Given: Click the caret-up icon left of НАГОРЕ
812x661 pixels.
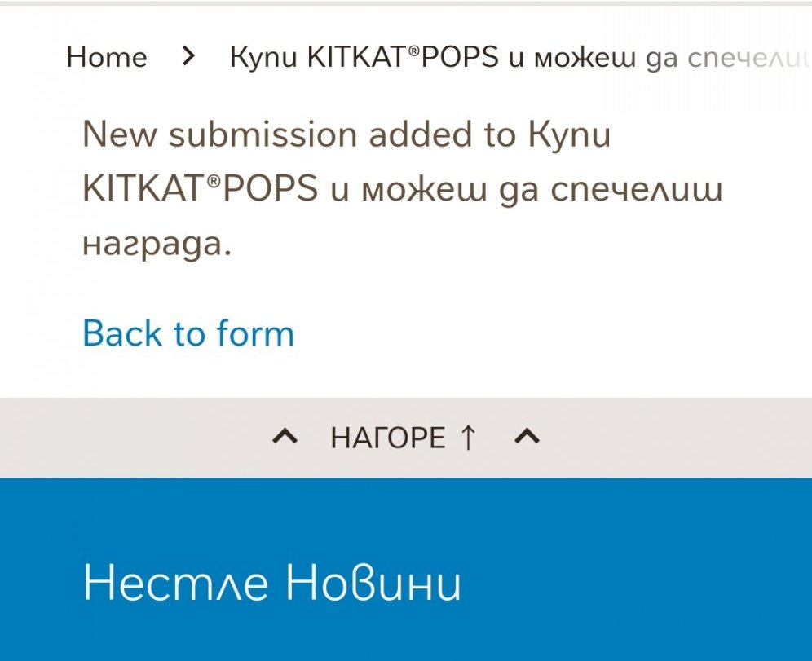Looking at the screenshot, I should tap(285, 438).
